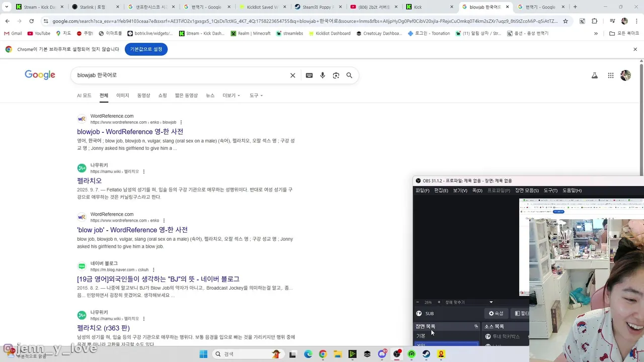Clear the Google search box with the X icon
Image resolution: width=644 pixels, height=362 pixels.
point(293,75)
